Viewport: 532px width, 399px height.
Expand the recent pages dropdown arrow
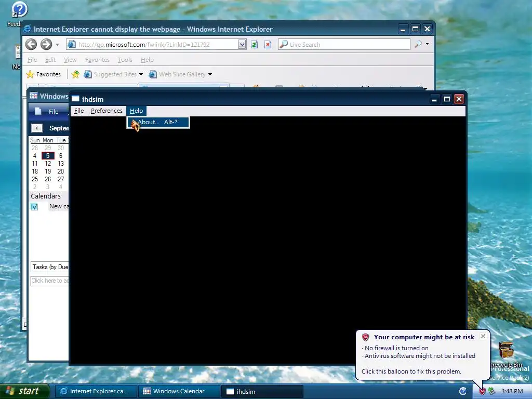tap(57, 45)
